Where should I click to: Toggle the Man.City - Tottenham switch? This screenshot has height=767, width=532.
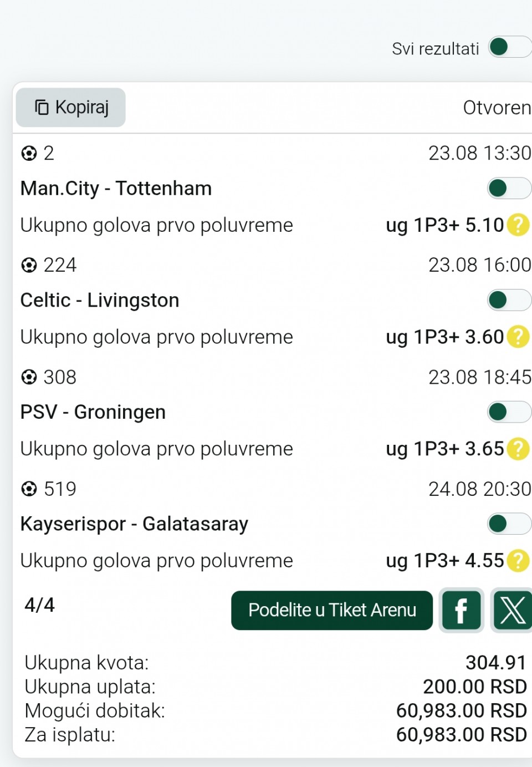[509, 189]
